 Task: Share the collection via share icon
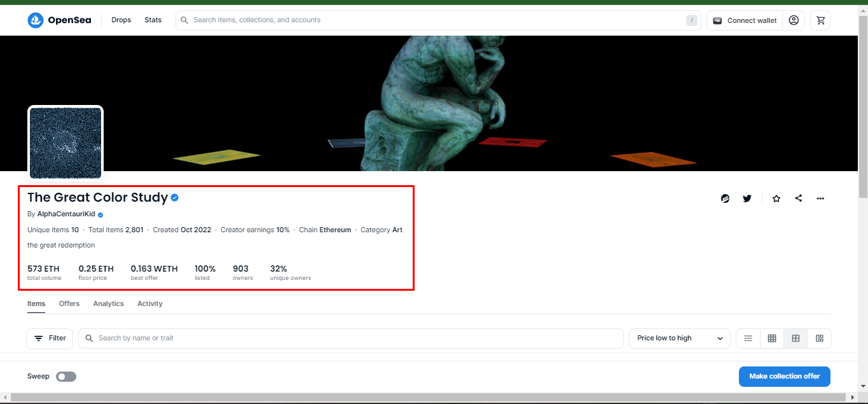pyautogui.click(x=799, y=199)
